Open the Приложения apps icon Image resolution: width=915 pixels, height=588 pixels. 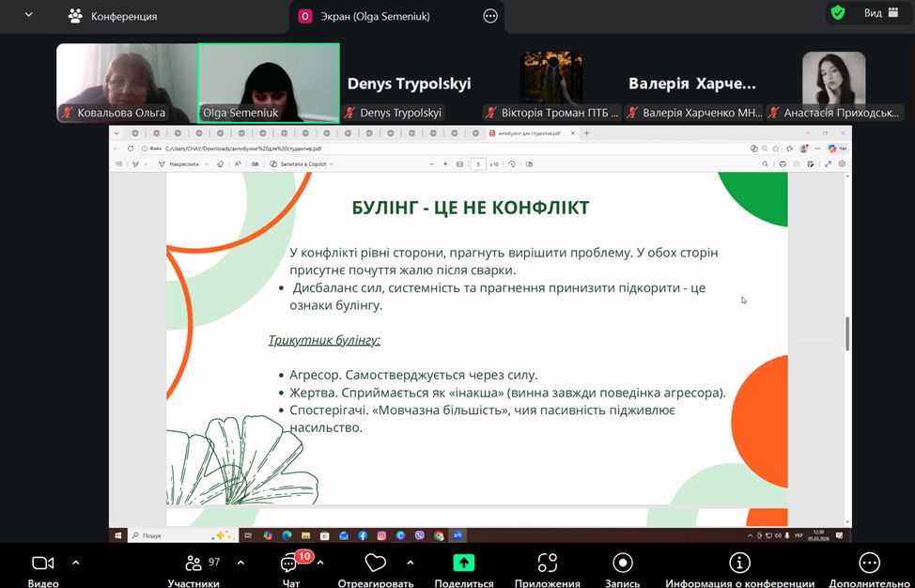click(547, 564)
